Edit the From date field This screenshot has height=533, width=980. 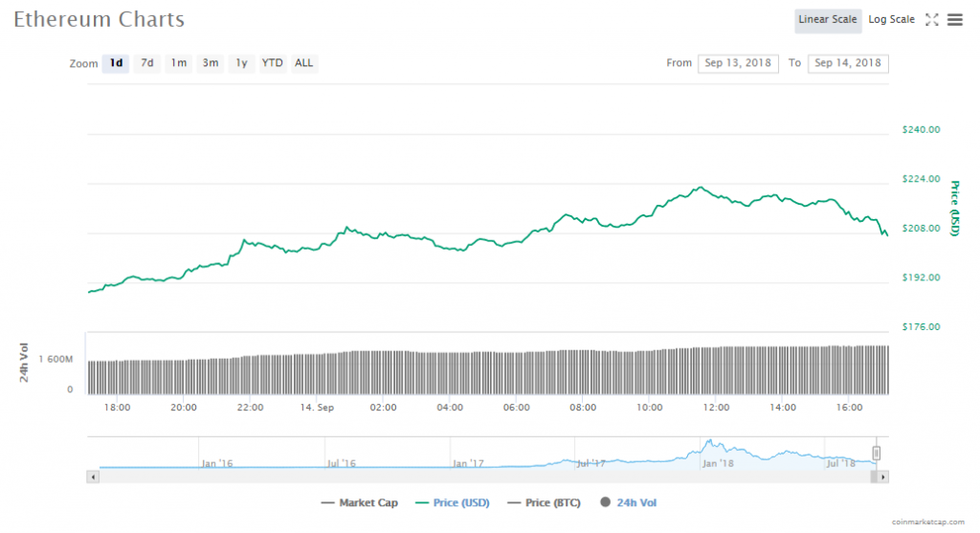(x=737, y=63)
